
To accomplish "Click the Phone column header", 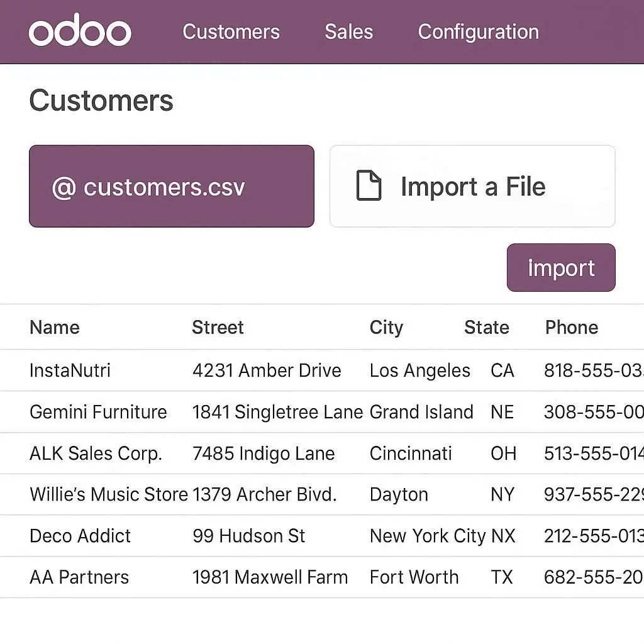I will coord(571,327).
